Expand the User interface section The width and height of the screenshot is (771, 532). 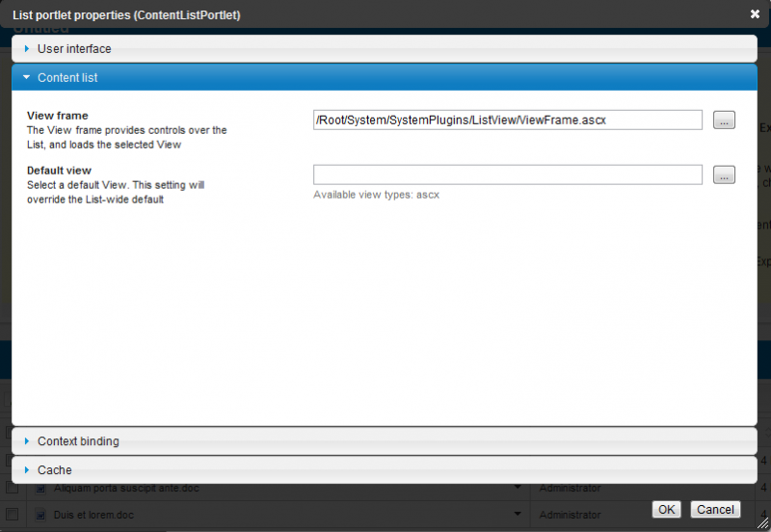coord(384,49)
